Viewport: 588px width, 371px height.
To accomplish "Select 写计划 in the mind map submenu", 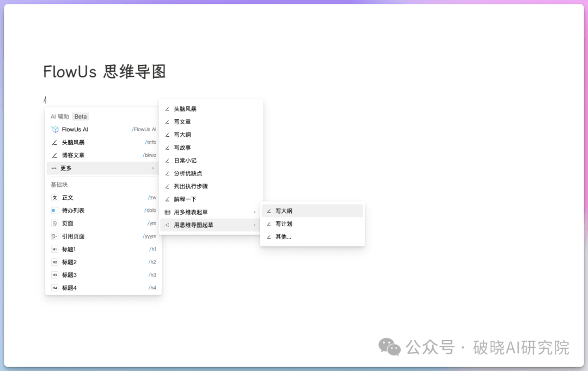I will (x=313, y=224).
